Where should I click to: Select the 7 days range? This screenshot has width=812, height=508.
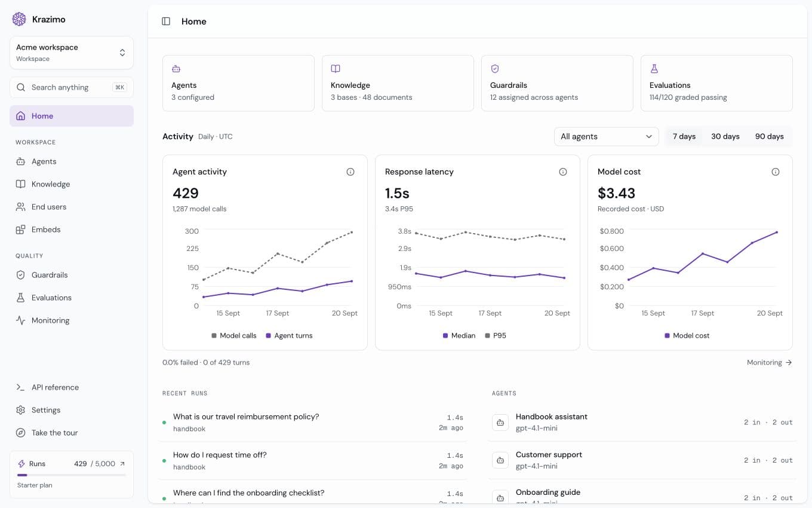click(684, 136)
